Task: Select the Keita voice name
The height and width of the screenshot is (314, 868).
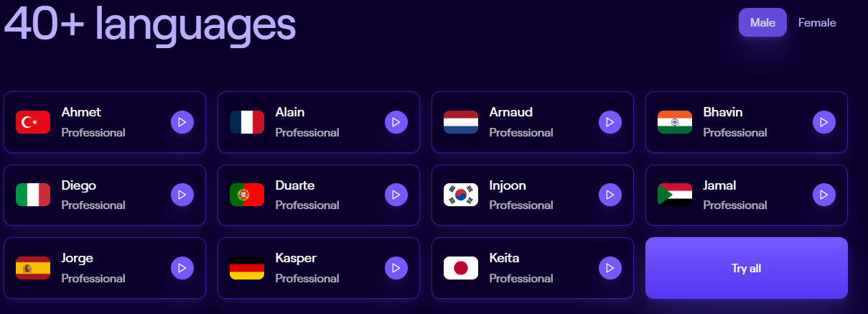Action: 504,258
